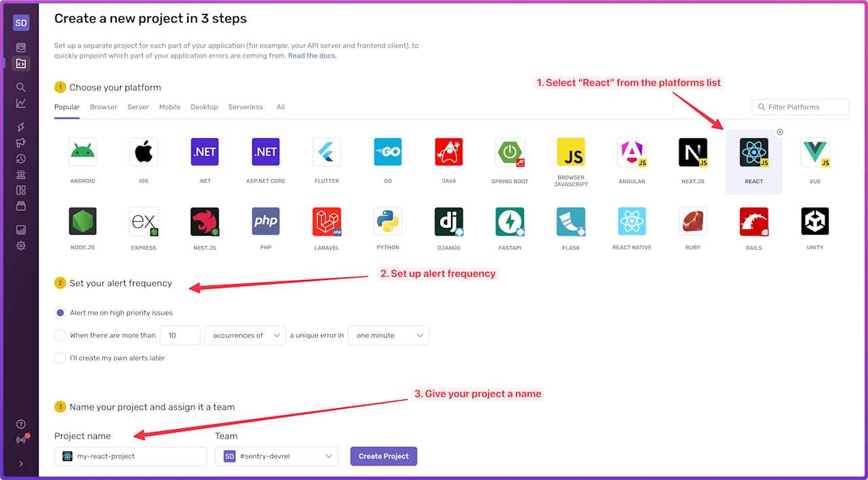868x480 pixels.
Task: Open the sidebar dashboards grid icon
Action: [21, 190]
